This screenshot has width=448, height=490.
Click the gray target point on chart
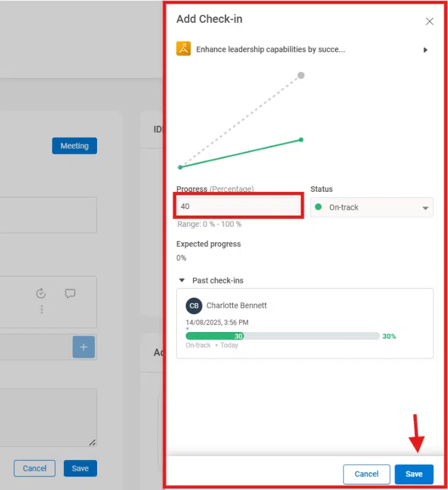pos(301,75)
